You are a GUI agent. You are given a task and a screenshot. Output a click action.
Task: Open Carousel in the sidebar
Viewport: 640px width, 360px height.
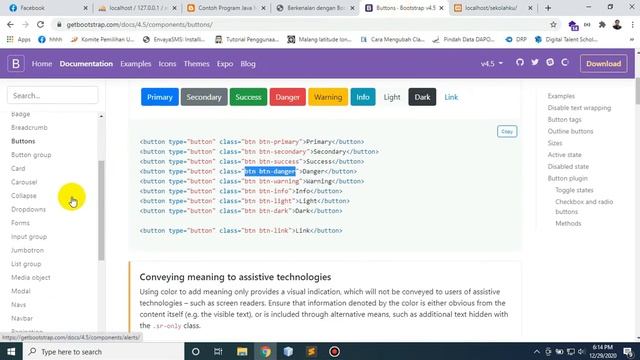click(24, 182)
